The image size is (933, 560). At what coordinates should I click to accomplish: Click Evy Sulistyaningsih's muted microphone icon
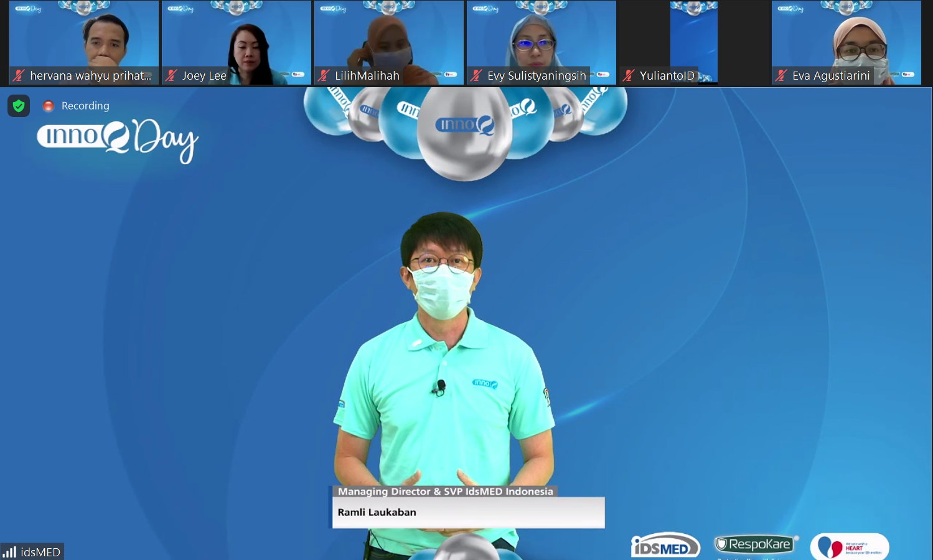(x=476, y=76)
